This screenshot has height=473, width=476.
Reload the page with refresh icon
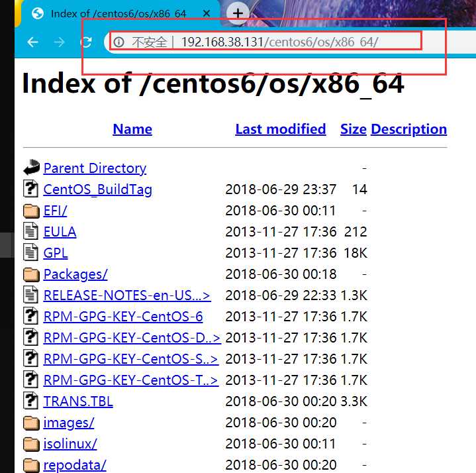pos(86,42)
